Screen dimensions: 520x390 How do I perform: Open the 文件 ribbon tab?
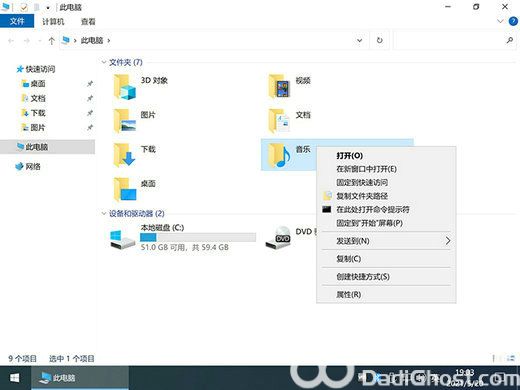[x=17, y=21]
